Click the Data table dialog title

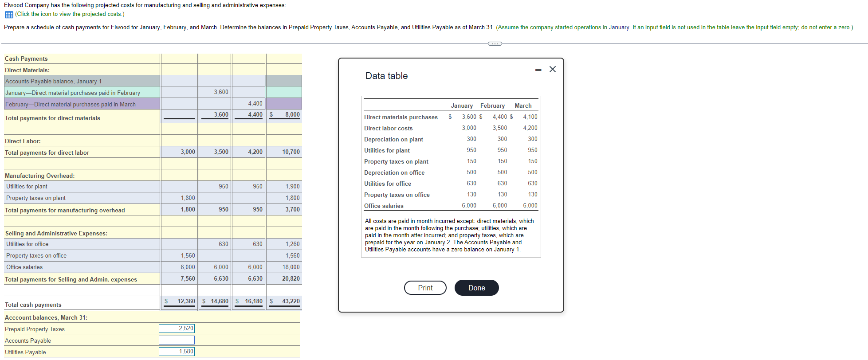(387, 76)
